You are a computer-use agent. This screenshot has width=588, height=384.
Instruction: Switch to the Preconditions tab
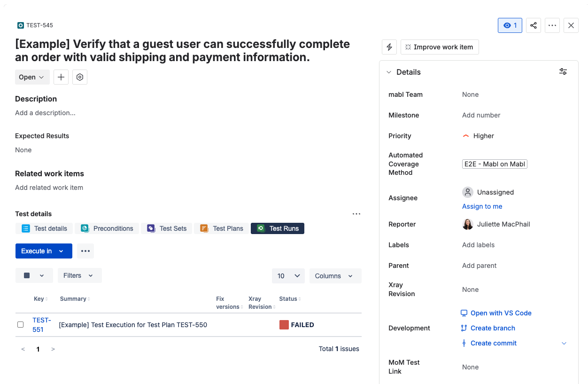107,228
